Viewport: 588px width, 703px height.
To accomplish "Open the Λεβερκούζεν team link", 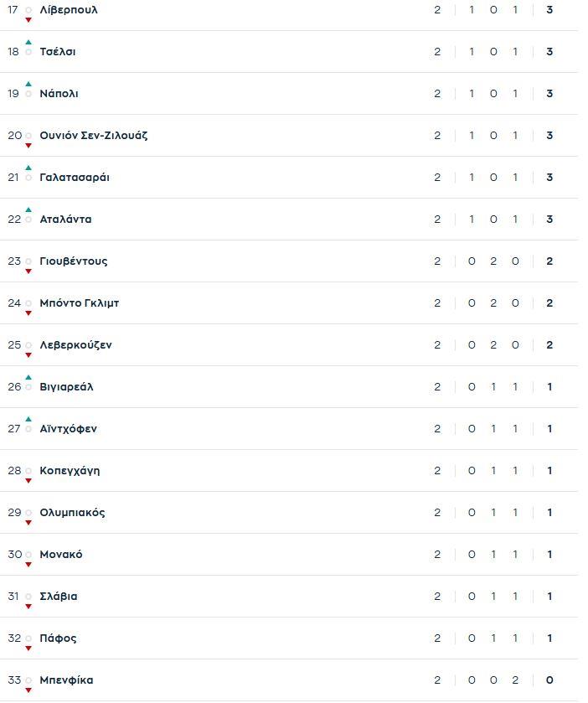I will [75, 345].
